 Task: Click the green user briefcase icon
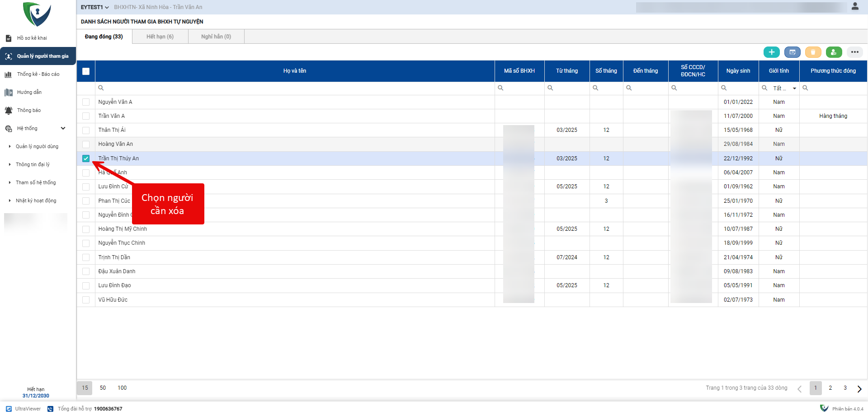click(x=834, y=52)
